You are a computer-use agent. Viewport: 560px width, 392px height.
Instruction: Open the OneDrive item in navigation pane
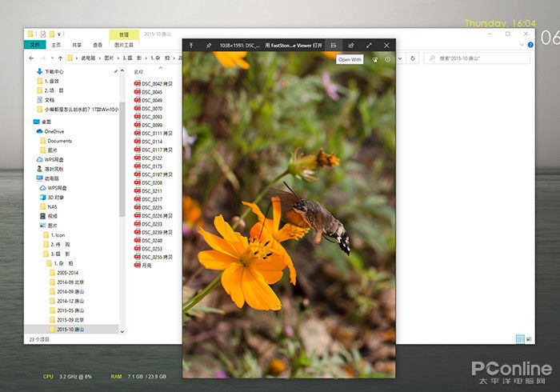coord(54,131)
